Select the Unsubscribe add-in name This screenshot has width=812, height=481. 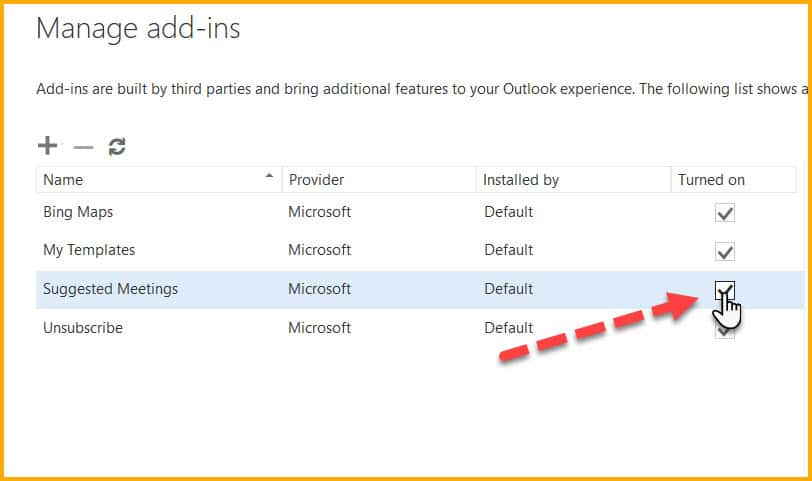point(83,328)
